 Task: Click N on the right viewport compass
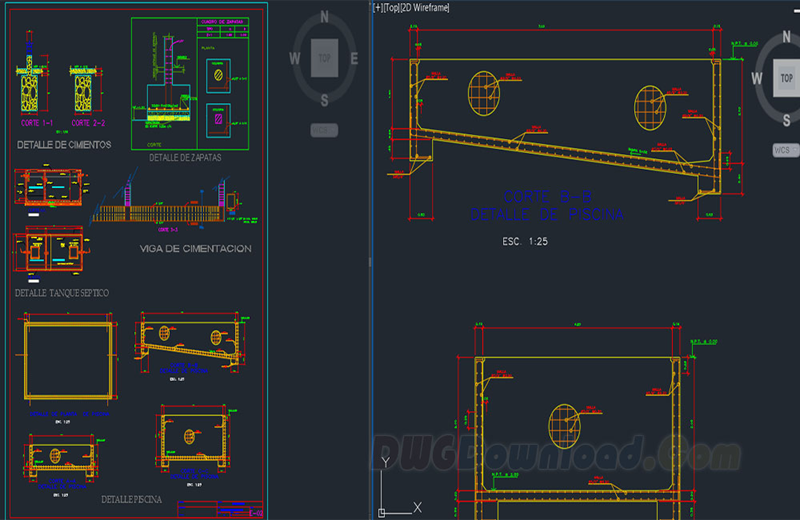tap(786, 37)
